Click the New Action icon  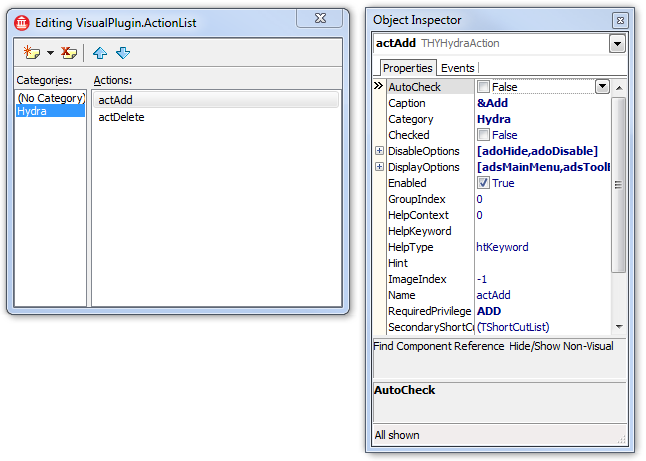click(32, 53)
